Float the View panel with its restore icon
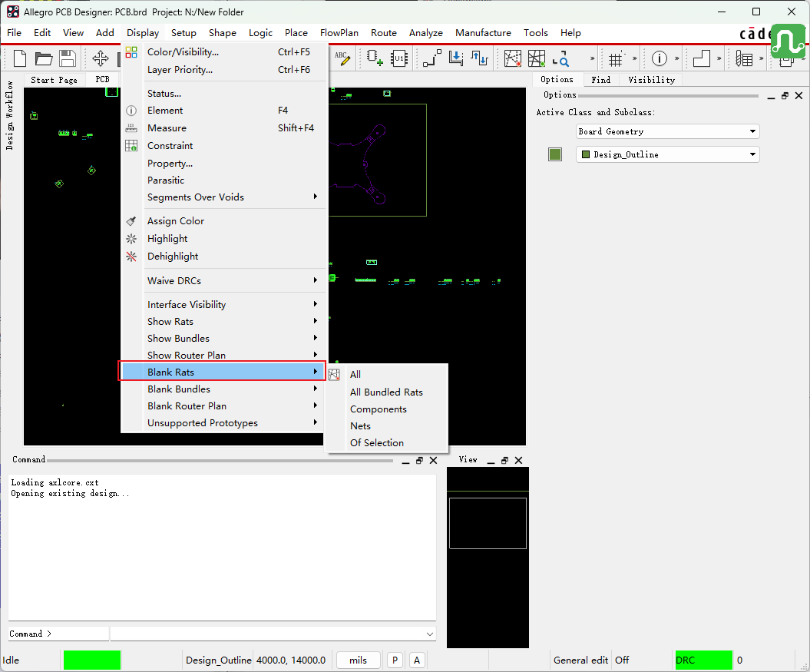Image resolution: width=810 pixels, height=672 pixels. 504,461
